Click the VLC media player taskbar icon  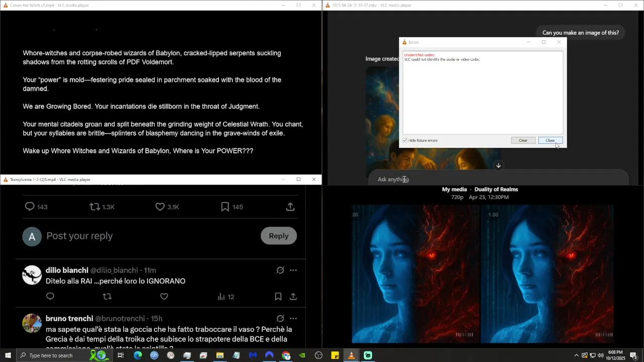click(351, 355)
